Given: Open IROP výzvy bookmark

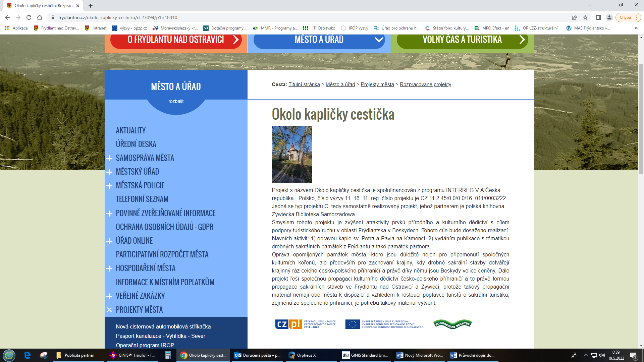Looking at the screenshot, I should [355, 28].
